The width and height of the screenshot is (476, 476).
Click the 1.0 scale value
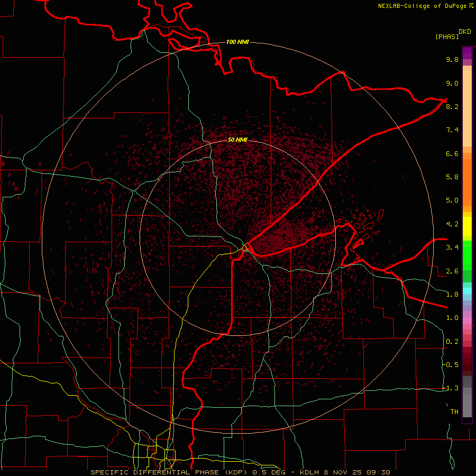pyautogui.click(x=452, y=318)
